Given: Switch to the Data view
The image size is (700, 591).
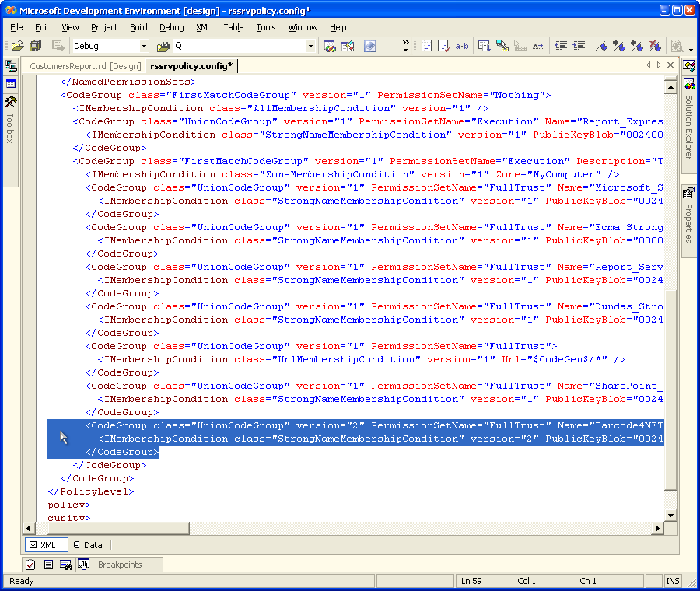Looking at the screenshot, I should (88, 545).
